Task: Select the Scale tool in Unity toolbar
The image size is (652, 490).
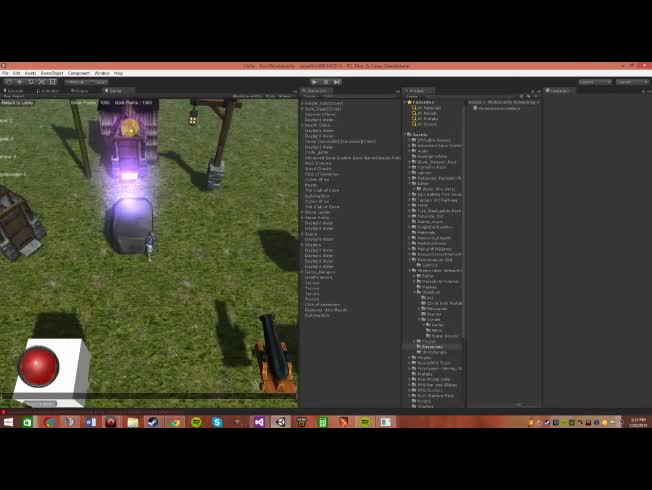Action: click(x=42, y=82)
